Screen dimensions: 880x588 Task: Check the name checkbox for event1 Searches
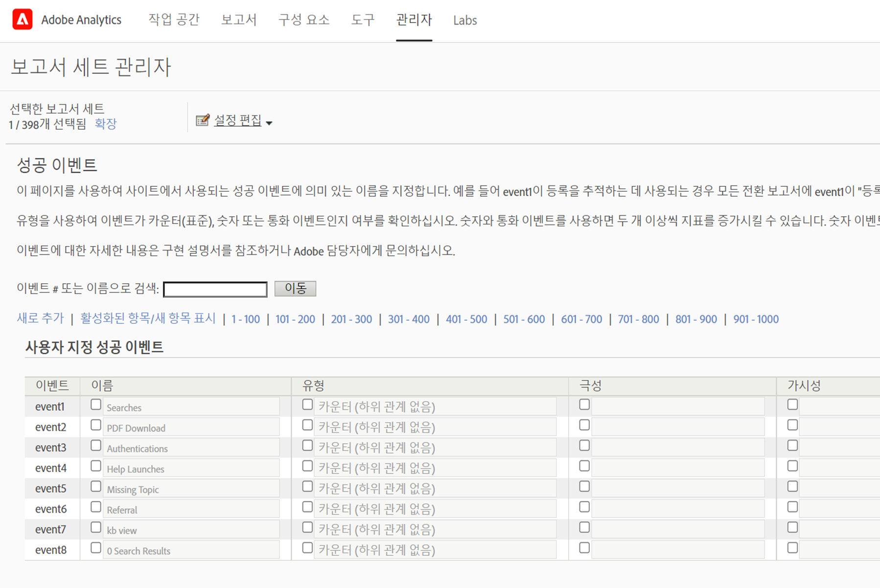click(x=96, y=405)
